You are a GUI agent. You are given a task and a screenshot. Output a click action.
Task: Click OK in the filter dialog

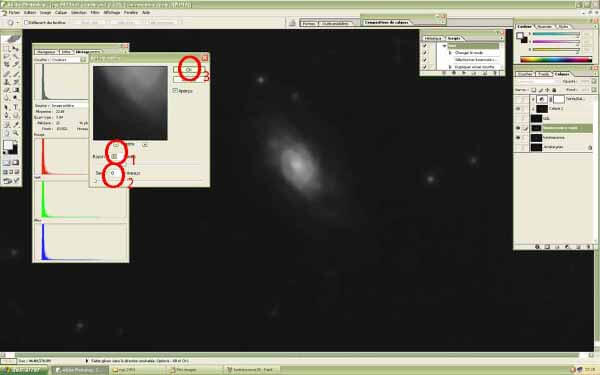point(189,69)
